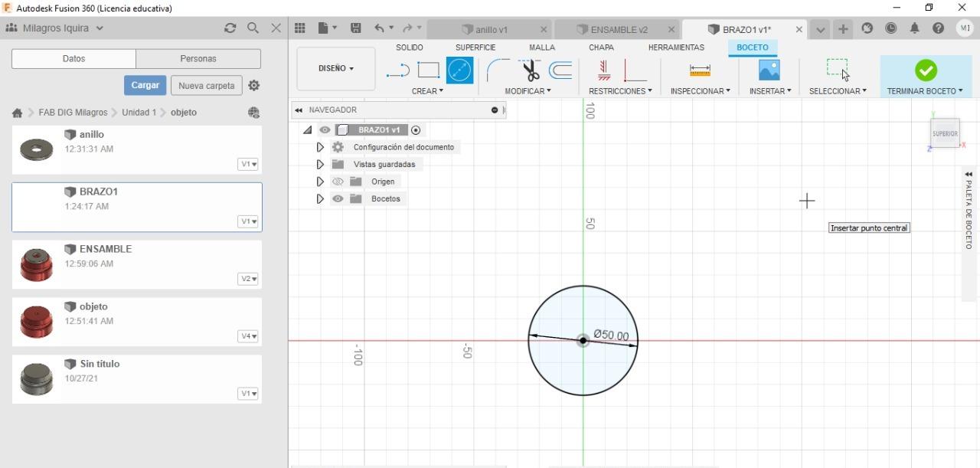Expand Origen node

coord(320,182)
